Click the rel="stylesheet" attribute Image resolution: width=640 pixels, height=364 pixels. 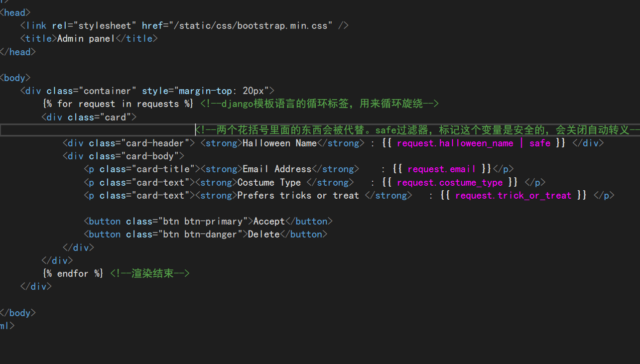point(94,25)
